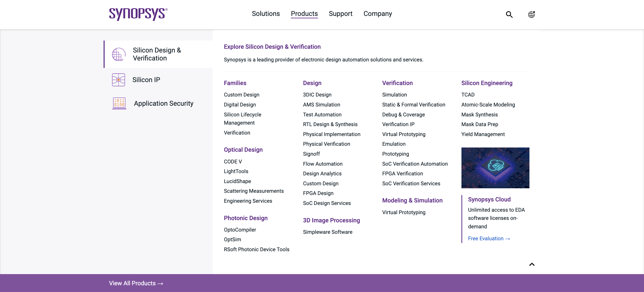Viewport: 644px width, 292px height.
Task: Open OptoCompiler link
Action: [240, 230]
